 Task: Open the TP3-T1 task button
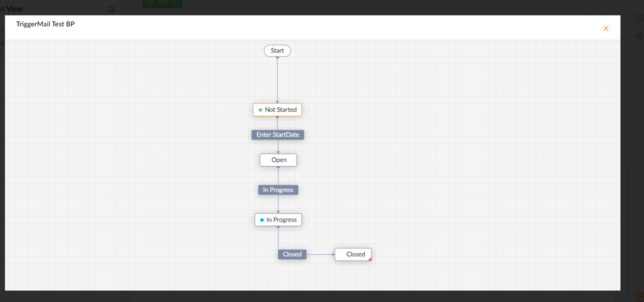(162, 3)
